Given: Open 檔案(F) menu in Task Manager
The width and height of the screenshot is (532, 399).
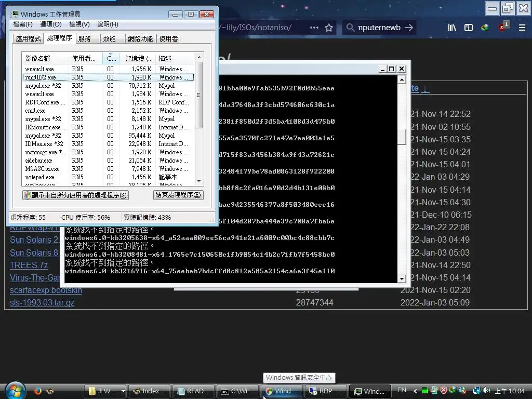Looking at the screenshot, I should [x=23, y=24].
